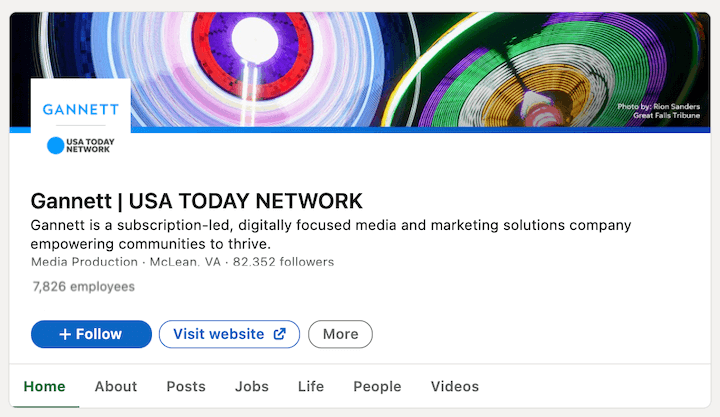This screenshot has height=417, width=720.
Task: Click the Gannett logo in profile image
Action: [x=81, y=109]
